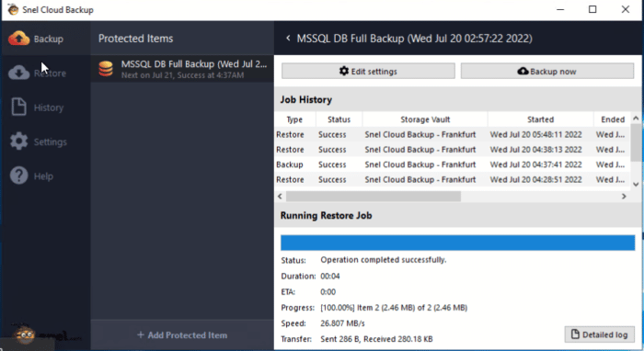The width and height of the screenshot is (644, 351).
Task: Sort job history by Type column
Action: 294,119
